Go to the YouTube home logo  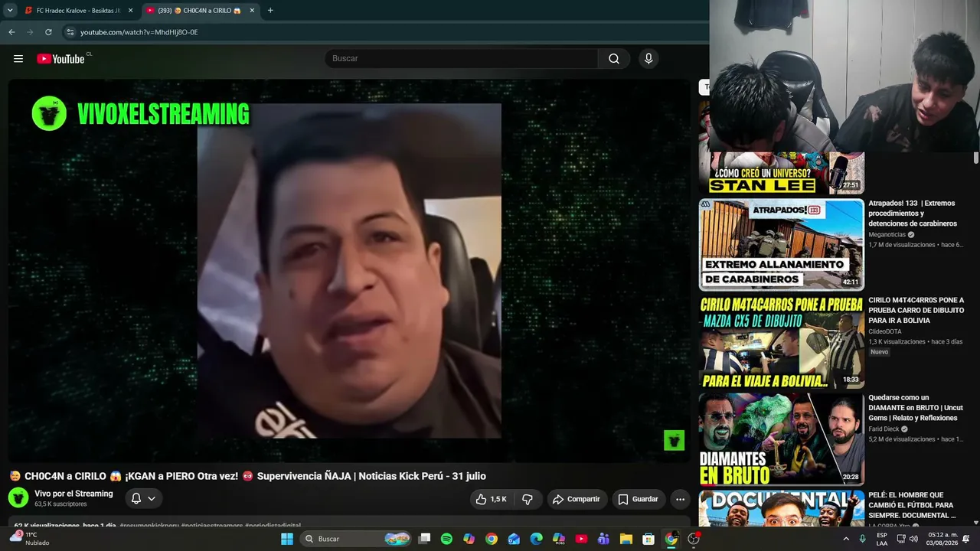coord(60,59)
